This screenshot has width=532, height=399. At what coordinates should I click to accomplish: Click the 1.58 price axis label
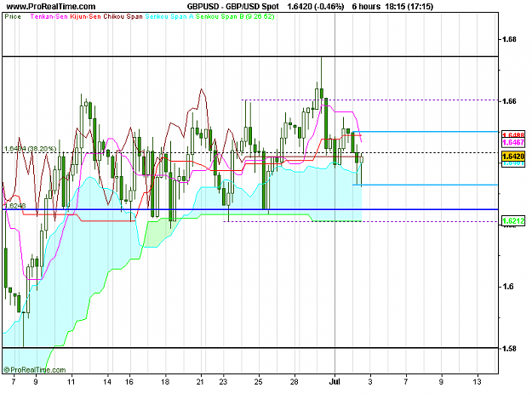(509, 349)
